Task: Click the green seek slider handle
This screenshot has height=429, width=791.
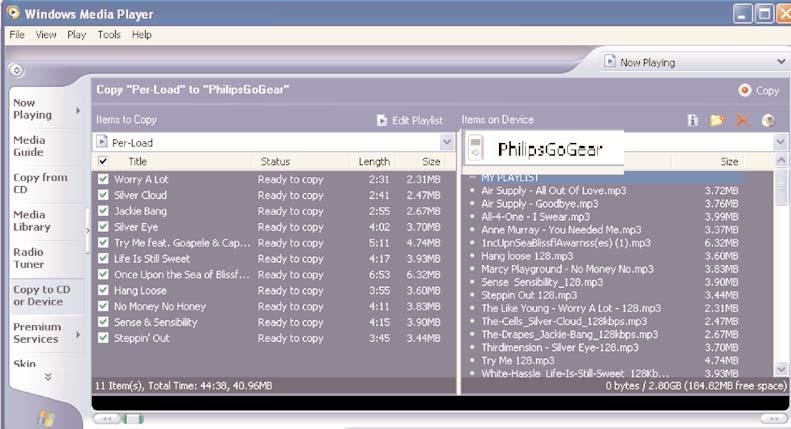Action: pos(133,419)
